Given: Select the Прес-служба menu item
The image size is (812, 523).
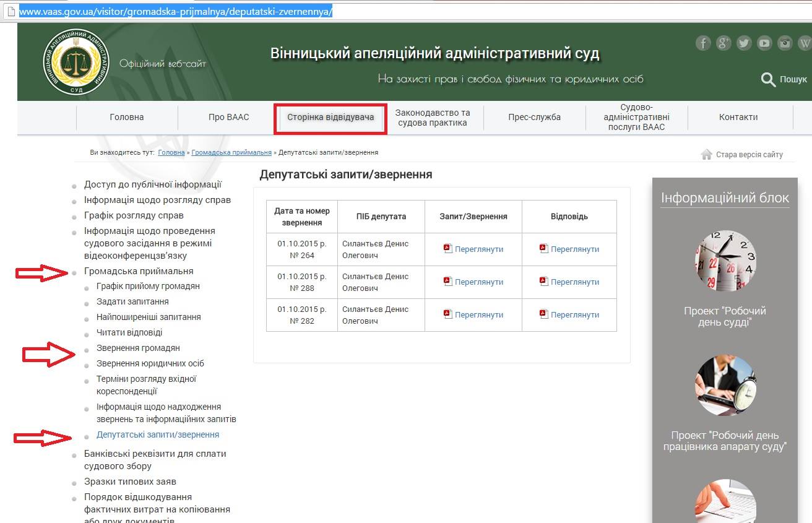Looking at the screenshot, I should coord(534,118).
